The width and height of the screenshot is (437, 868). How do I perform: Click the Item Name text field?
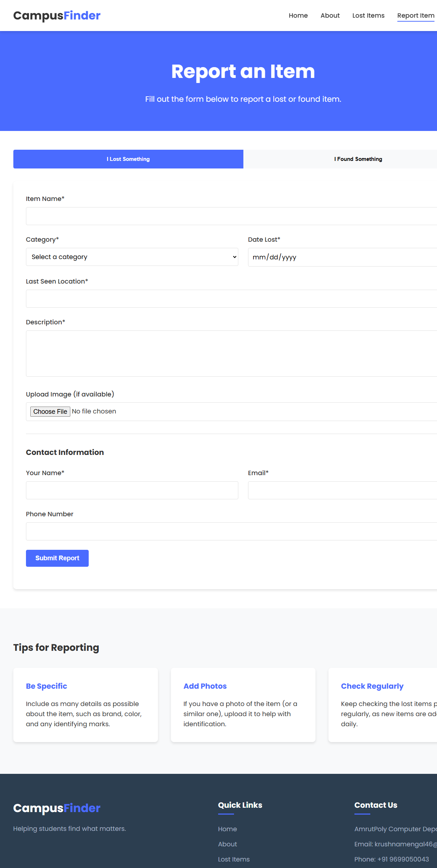(x=231, y=216)
